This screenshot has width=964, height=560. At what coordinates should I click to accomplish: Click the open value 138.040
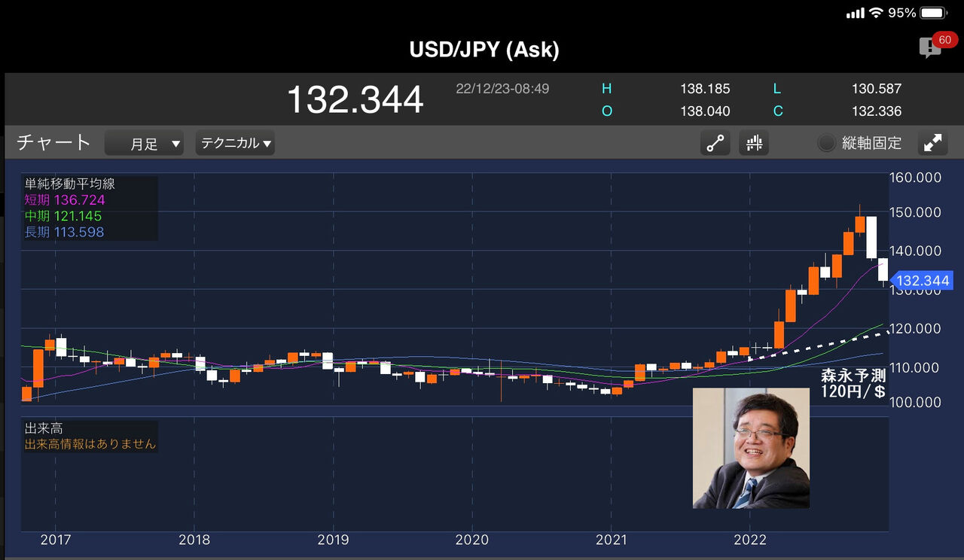pos(705,111)
